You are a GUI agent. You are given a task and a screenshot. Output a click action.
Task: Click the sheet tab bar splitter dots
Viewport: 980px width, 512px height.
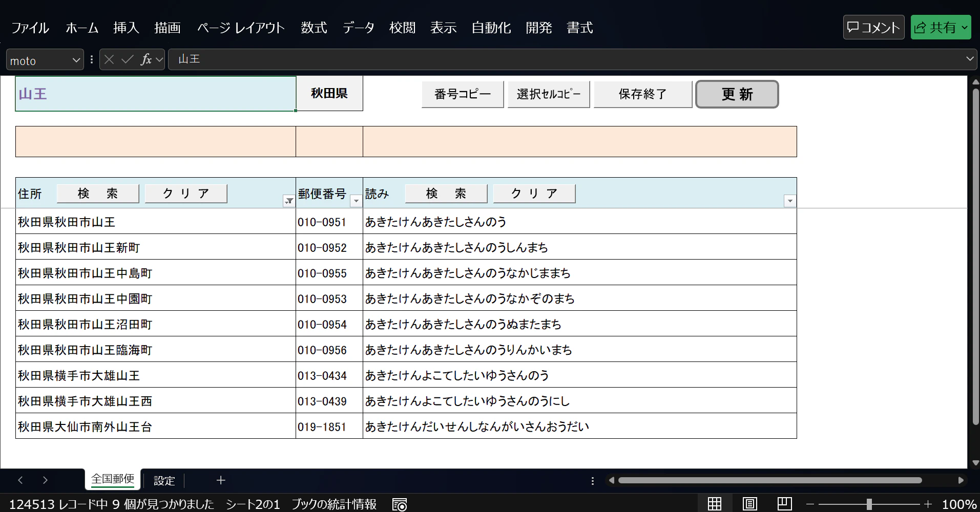pos(593,481)
